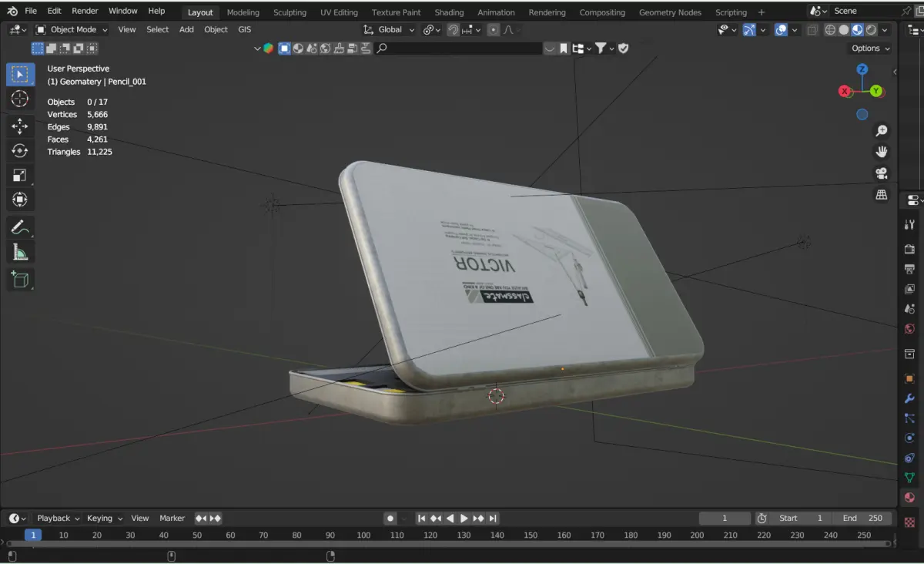Click the Blender logo menu icon

(x=12, y=12)
